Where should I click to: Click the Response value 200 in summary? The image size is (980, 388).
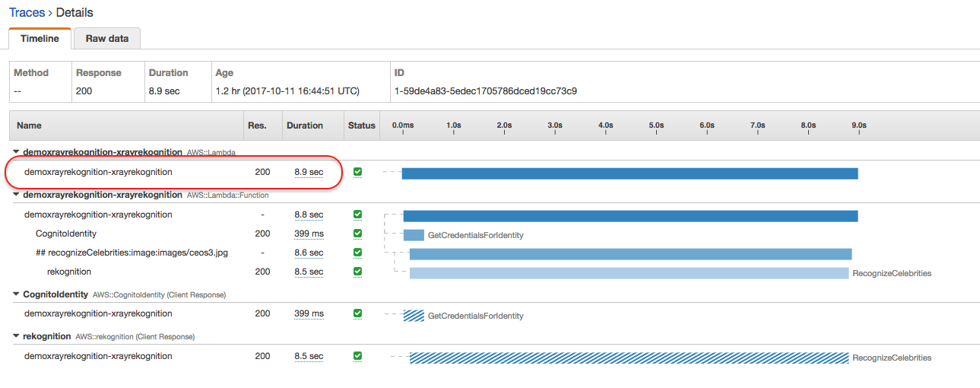click(84, 91)
